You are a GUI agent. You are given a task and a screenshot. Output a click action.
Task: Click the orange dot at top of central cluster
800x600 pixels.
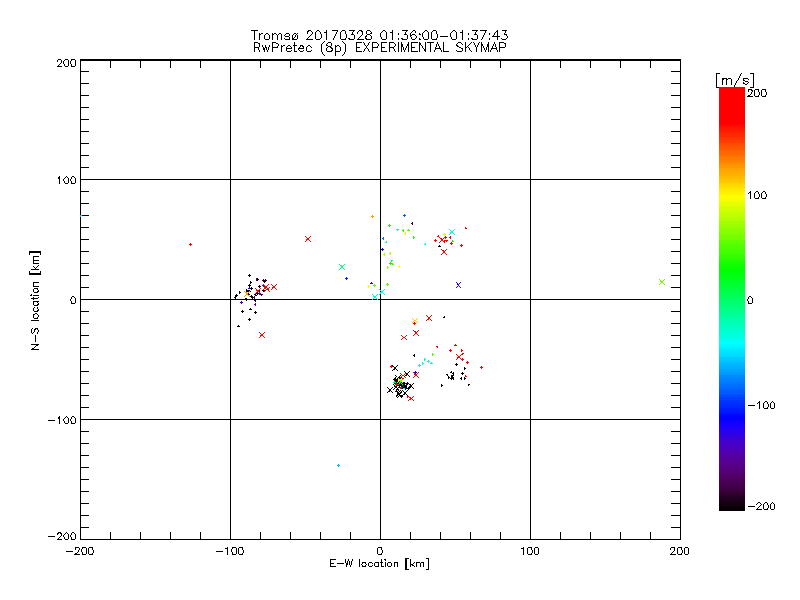pyautogui.click(x=372, y=217)
